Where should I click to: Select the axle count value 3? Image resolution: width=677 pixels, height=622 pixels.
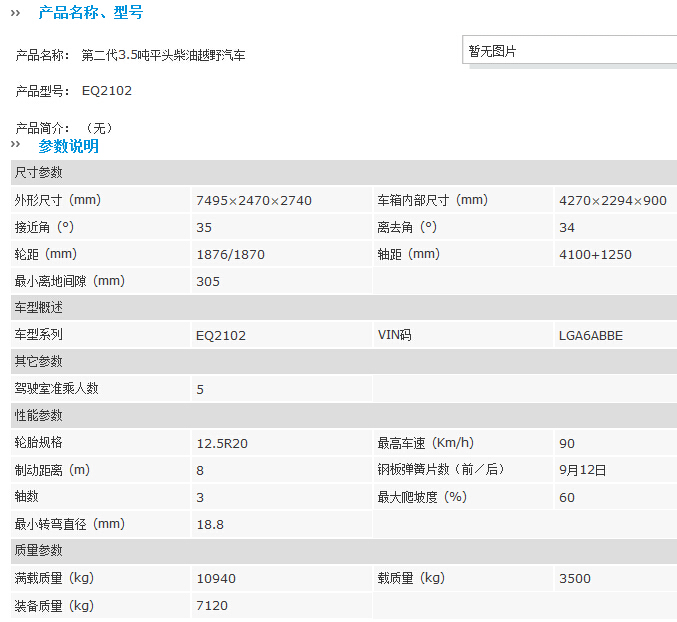pos(200,497)
